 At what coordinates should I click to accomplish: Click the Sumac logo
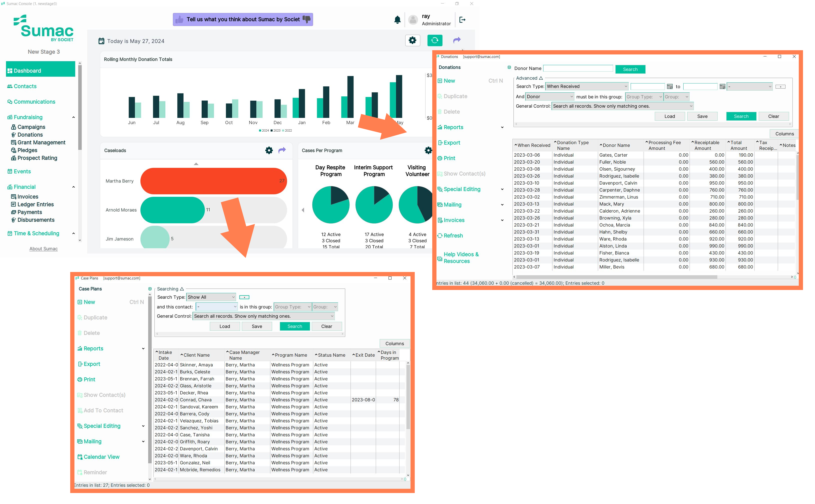[43, 28]
